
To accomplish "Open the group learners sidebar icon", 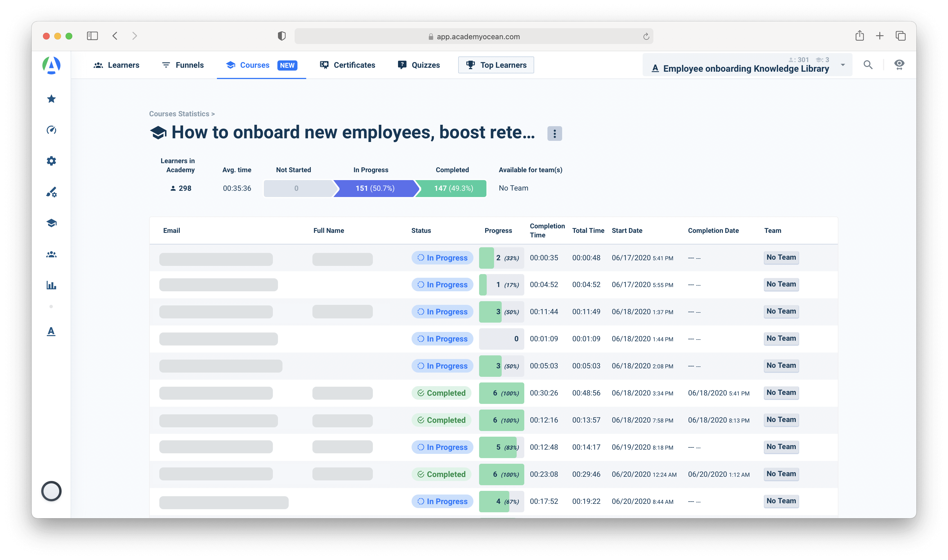I will [51, 255].
